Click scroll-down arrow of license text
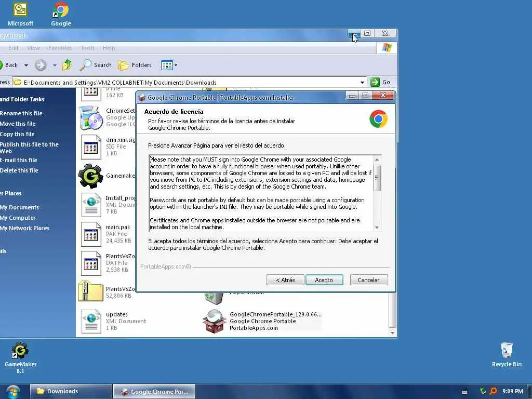 [x=377, y=228]
